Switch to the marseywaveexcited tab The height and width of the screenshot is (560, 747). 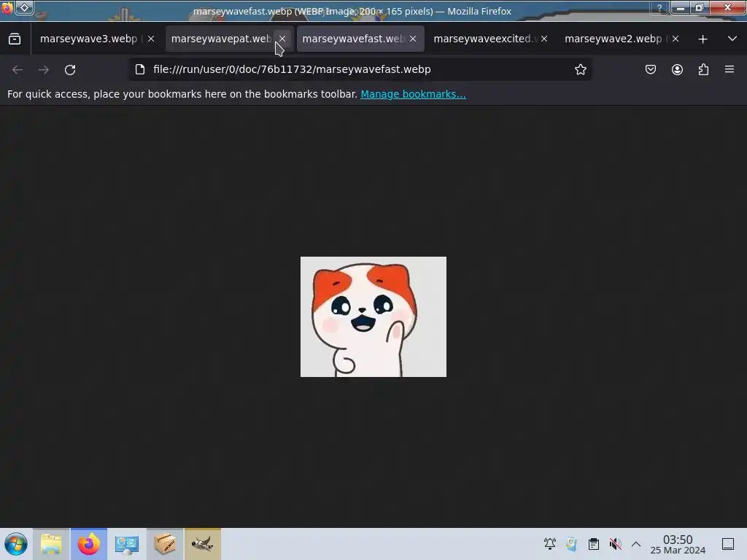click(x=491, y=39)
